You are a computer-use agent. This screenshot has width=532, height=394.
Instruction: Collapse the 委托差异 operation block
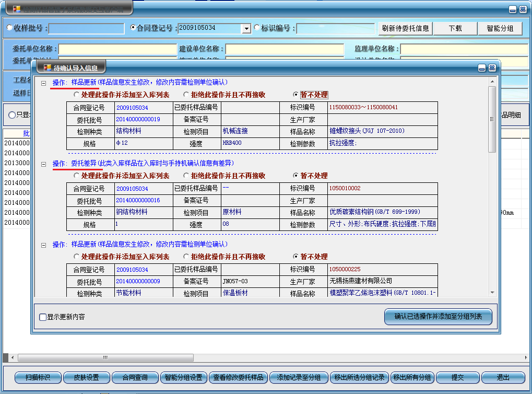pos(44,164)
